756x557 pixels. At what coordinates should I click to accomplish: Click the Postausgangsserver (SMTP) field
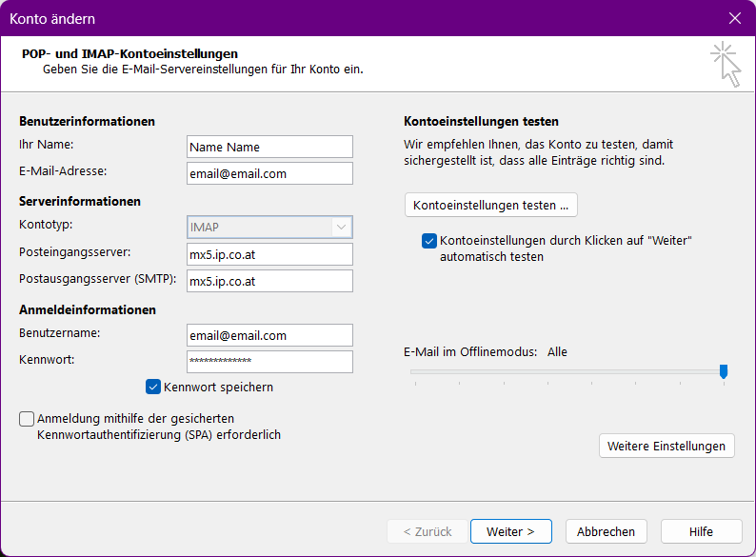269,281
